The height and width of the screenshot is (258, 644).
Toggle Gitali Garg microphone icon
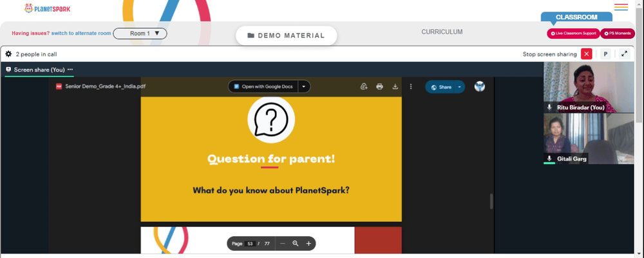click(549, 159)
